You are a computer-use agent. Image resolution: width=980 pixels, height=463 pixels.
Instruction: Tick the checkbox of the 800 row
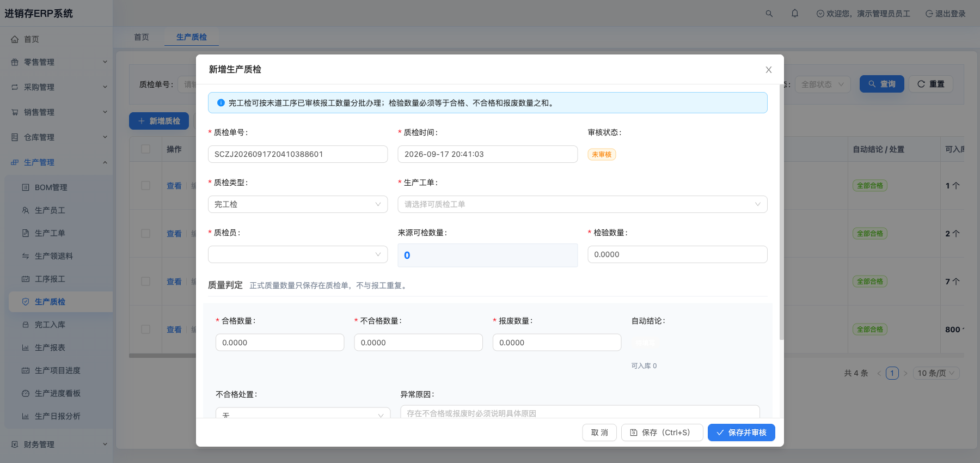(146, 330)
